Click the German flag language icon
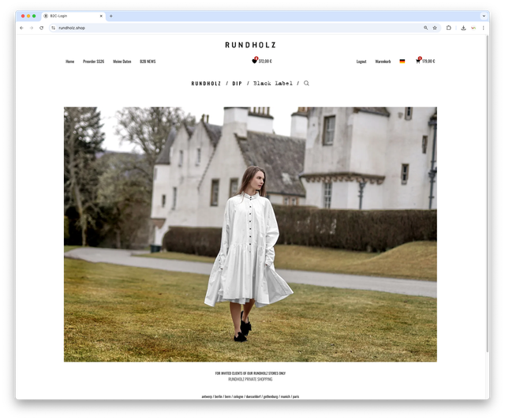The image size is (505, 420). (402, 61)
